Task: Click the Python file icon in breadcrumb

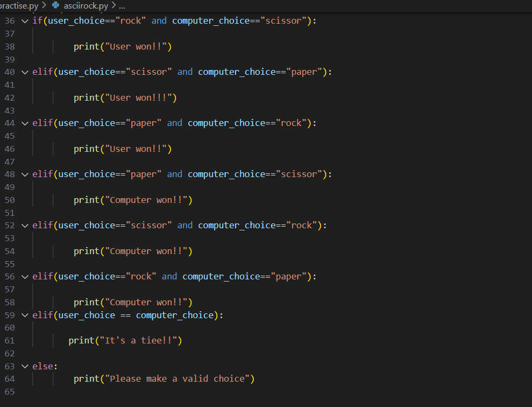Action: click(55, 5)
